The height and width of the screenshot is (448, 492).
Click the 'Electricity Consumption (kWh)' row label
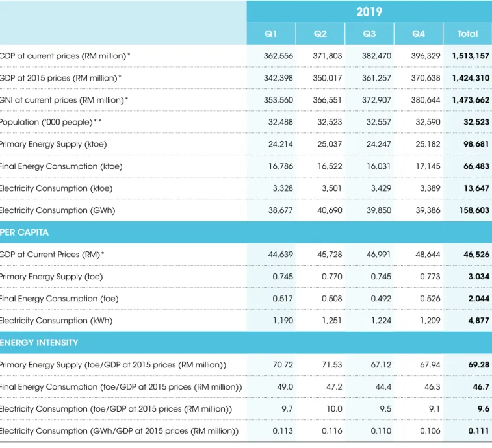(56, 321)
